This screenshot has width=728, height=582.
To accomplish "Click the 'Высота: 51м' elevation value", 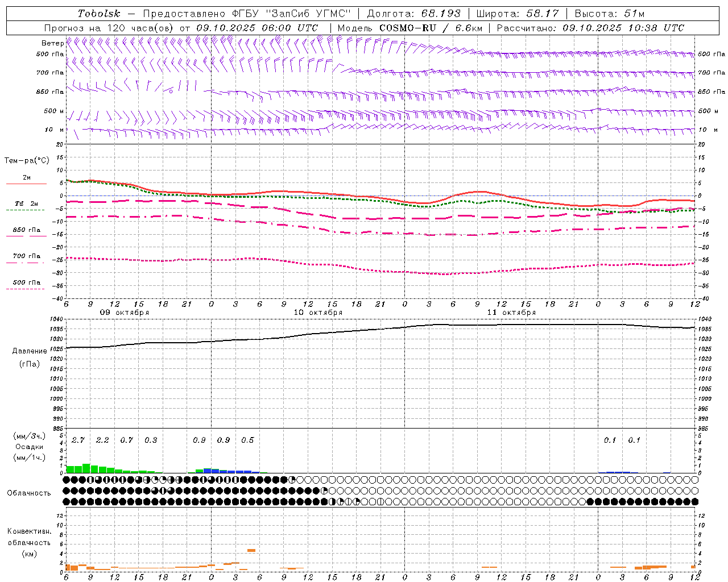I will 610,14.
